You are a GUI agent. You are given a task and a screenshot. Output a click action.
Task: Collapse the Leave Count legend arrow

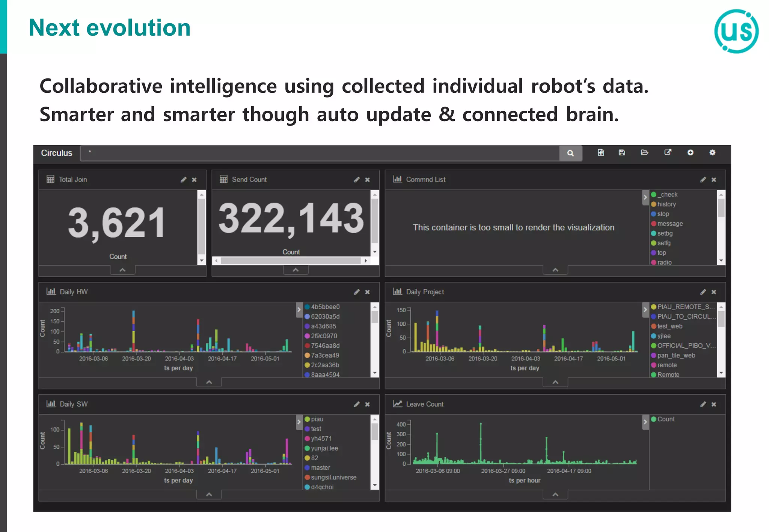(x=645, y=422)
